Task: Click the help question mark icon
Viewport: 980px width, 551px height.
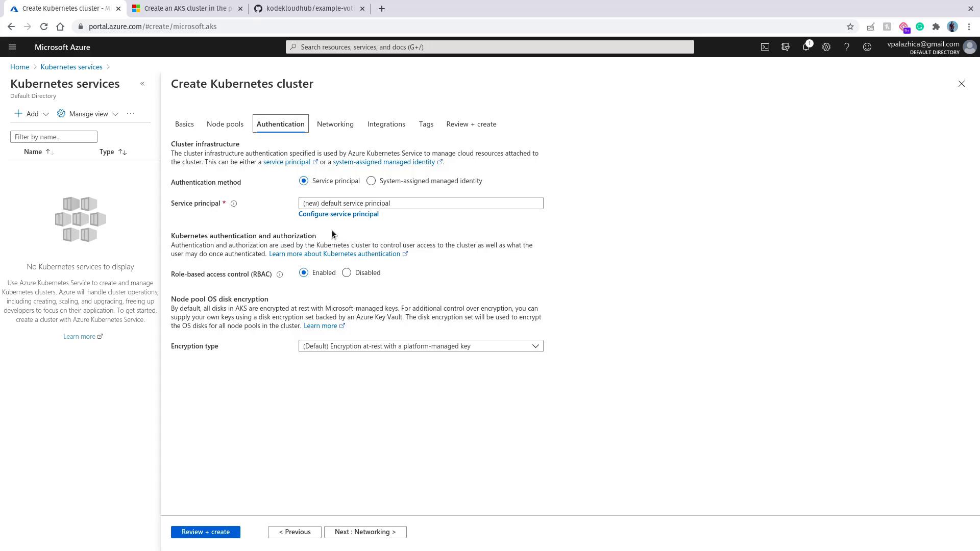Action: [x=847, y=47]
